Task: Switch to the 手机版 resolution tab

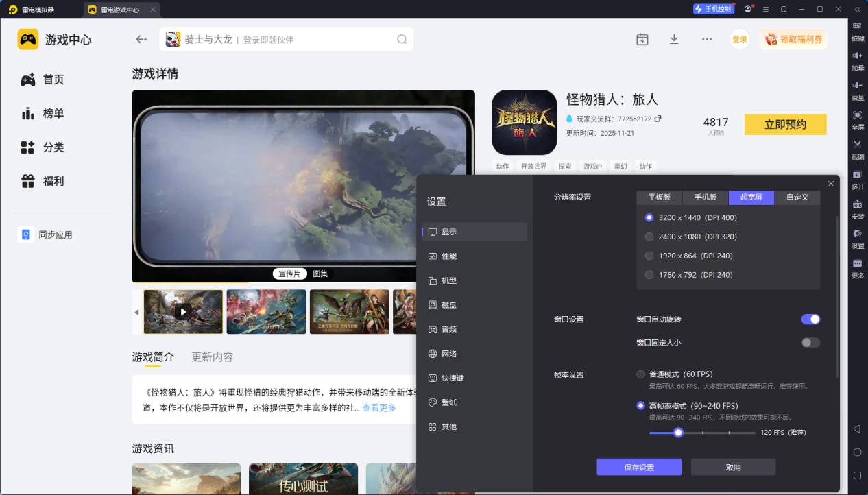Action: [x=705, y=197]
